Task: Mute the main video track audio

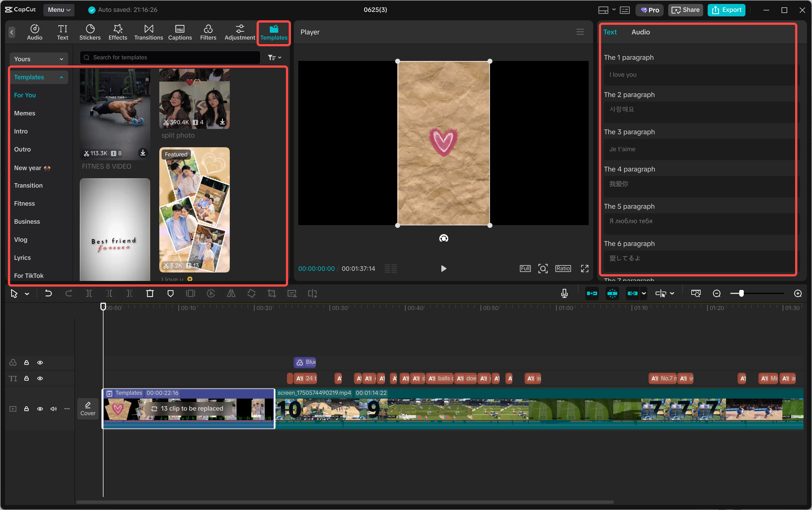Action: 53,409
